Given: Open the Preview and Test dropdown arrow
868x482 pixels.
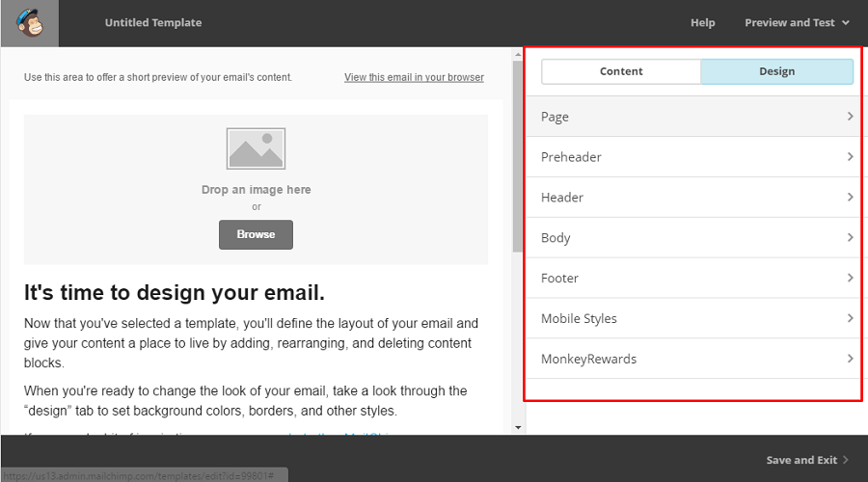Looking at the screenshot, I should (x=845, y=23).
